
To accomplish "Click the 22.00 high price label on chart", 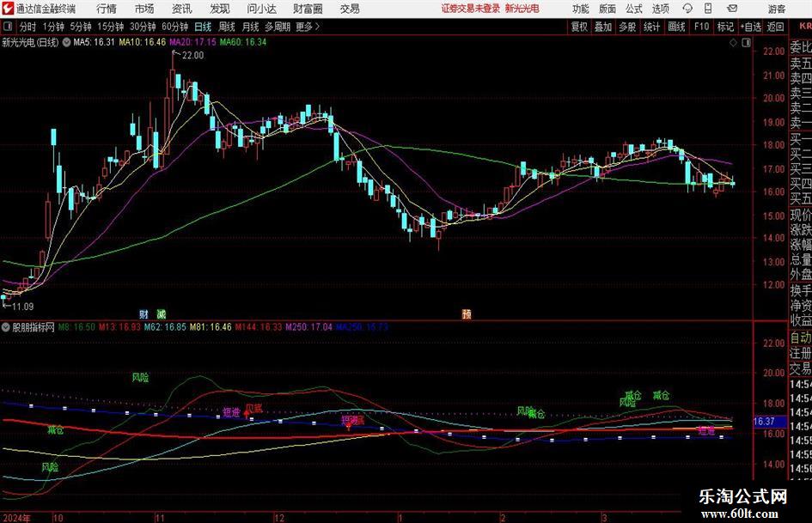I will [192, 56].
